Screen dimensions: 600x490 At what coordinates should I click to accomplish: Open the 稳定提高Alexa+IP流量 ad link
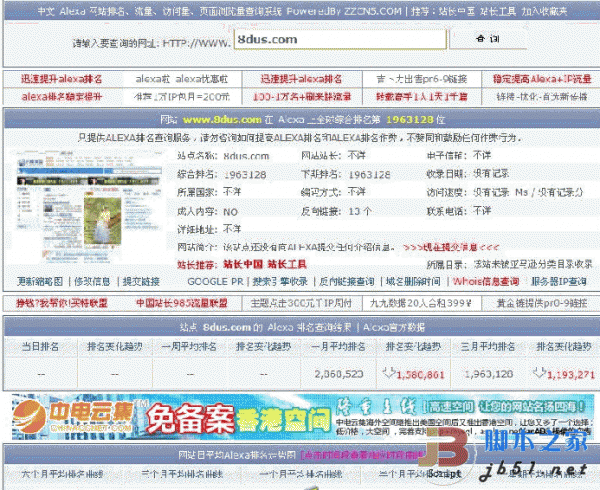click(x=542, y=79)
